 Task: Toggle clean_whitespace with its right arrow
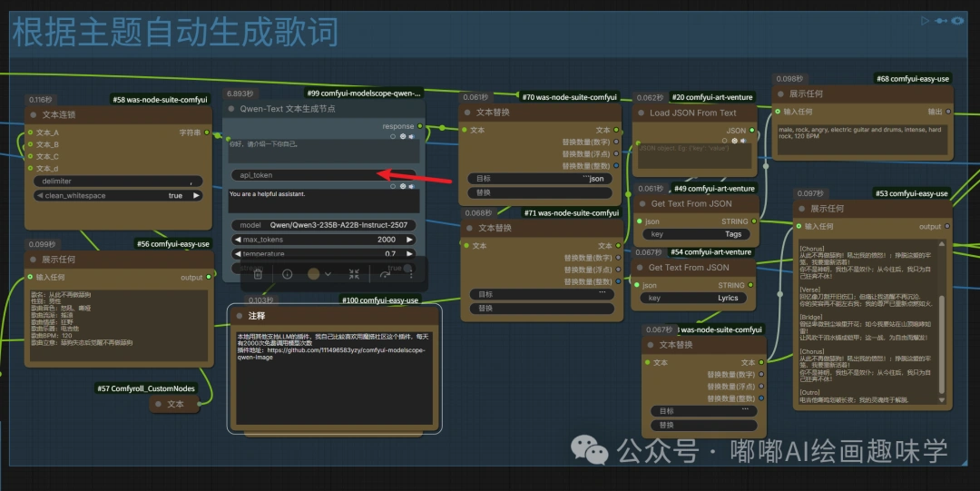point(196,196)
